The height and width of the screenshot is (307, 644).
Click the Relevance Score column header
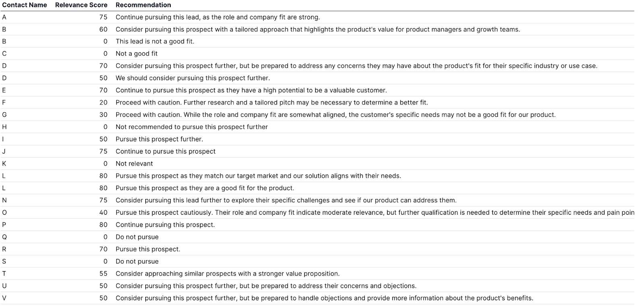click(81, 5)
